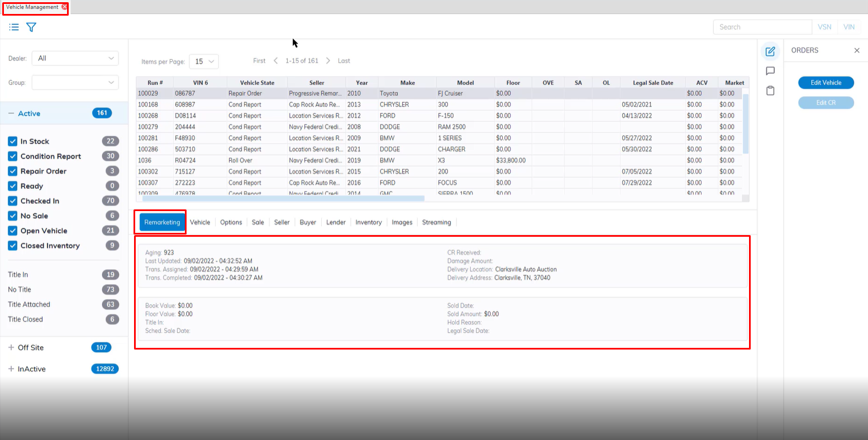Image resolution: width=868 pixels, height=440 pixels.
Task: Switch to the Vehicle tab
Action: pyautogui.click(x=200, y=222)
